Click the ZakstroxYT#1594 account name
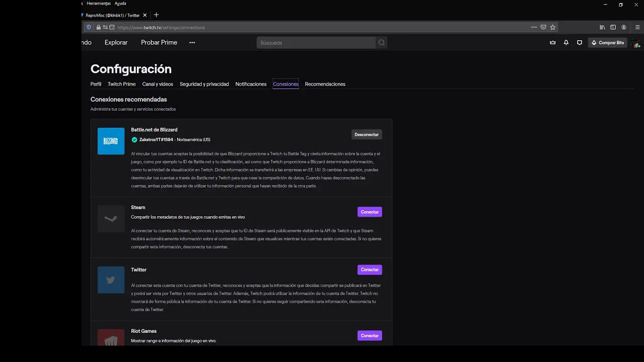Image resolution: width=644 pixels, height=362 pixels. (x=156, y=140)
